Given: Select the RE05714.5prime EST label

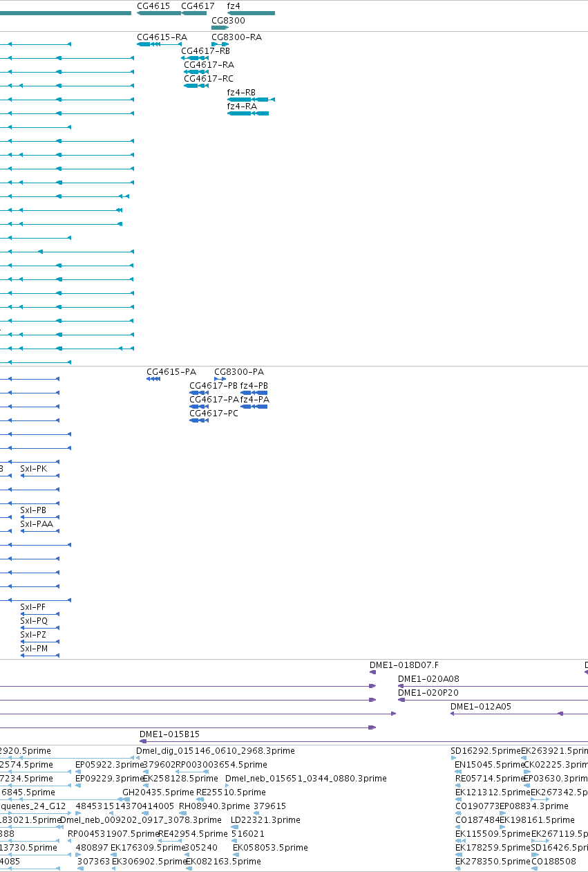Looking at the screenshot, I should click(489, 779).
